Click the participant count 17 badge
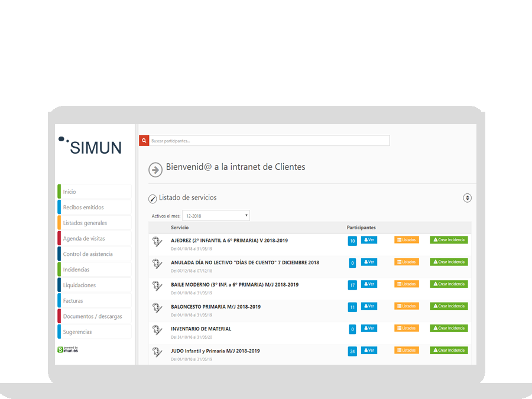This screenshot has height=399, width=532. click(352, 285)
